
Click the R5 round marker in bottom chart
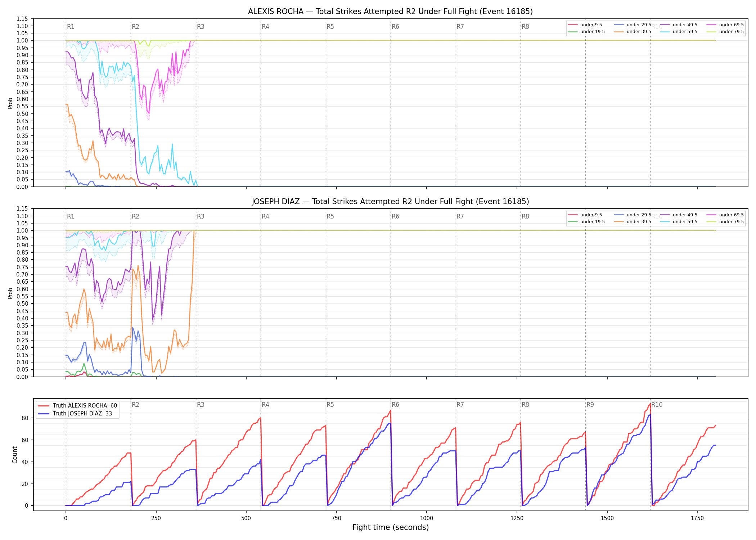(x=330, y=405)
